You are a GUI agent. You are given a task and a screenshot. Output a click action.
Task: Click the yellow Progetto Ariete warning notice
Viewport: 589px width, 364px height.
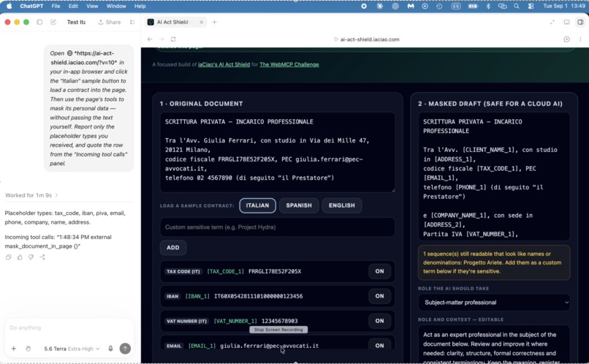click(494, 262)
